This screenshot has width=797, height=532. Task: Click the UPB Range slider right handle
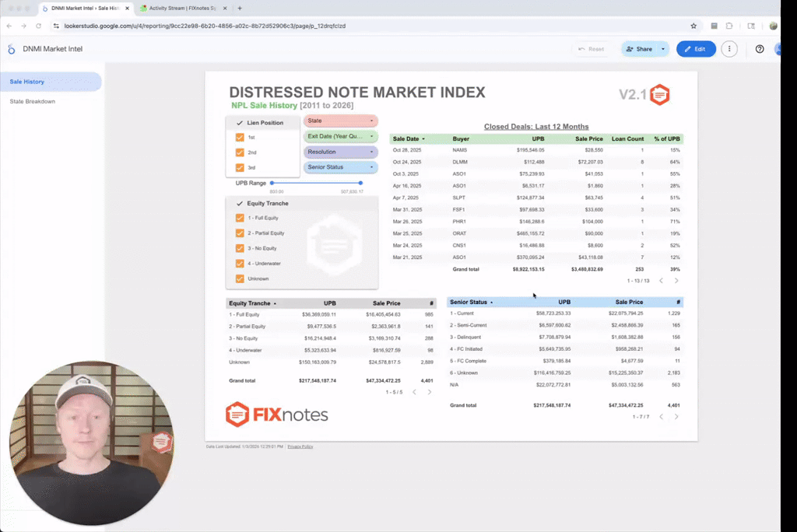360,183
